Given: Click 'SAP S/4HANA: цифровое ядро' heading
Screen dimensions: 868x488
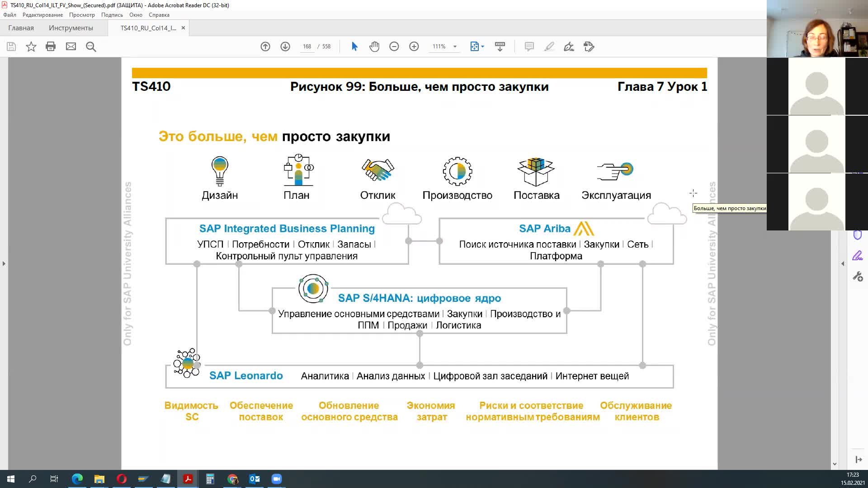Looking at the screenshot, I should tap(420, 298).
